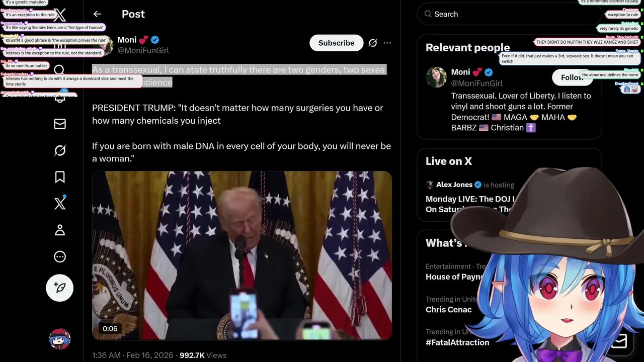Play the Trump video thumbnail

(242, 255)
